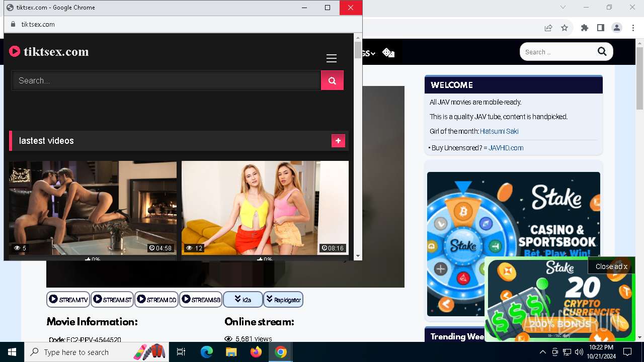Click the WELCOME panel header
The height and width of the screenshot is (362, 644).
(x=513, y=85)
